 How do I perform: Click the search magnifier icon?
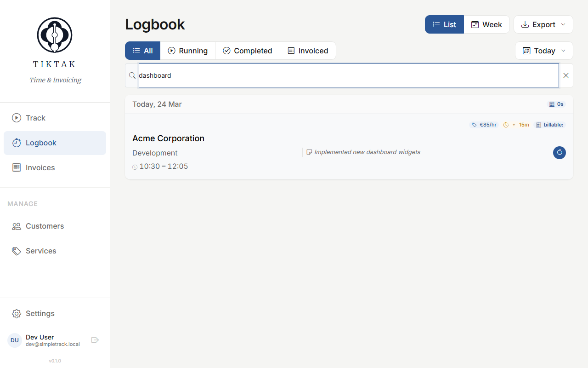pyautogui.click(x=132, y=75)
